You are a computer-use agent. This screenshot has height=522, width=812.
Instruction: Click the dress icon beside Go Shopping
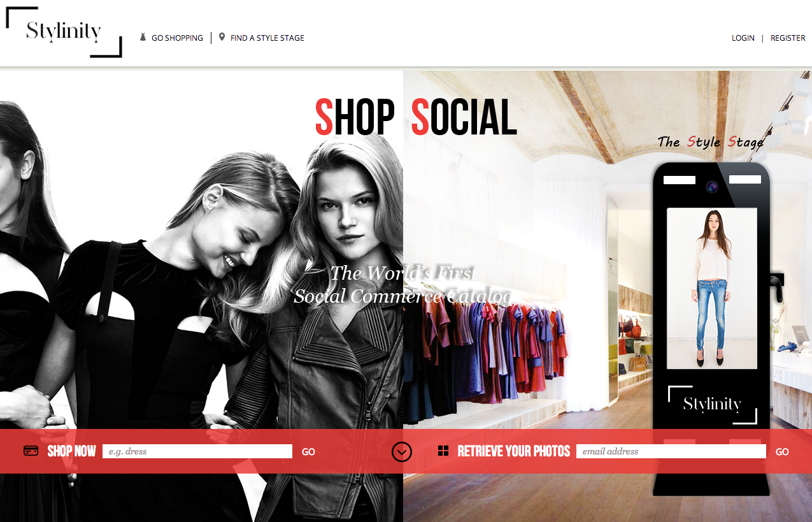point(143,38)
